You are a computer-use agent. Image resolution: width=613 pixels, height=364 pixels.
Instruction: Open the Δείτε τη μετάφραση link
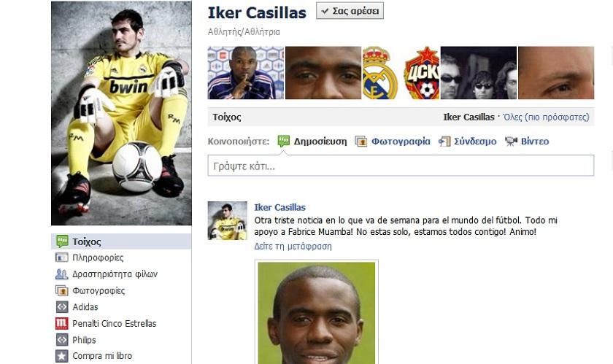[293, 247]
